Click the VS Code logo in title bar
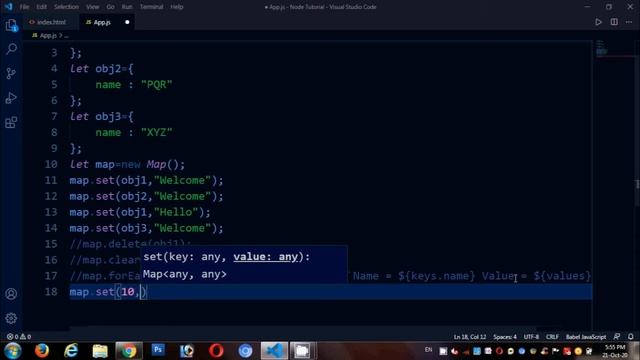 tap(9, 7)
